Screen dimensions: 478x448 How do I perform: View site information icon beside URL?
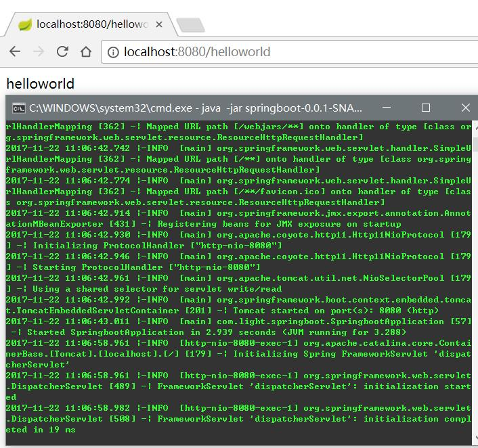[x=113, y=52]
